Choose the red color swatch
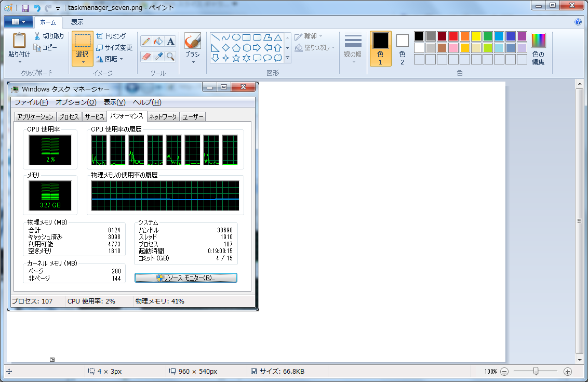This screenshot has height=382, width=588. [453, 36]
